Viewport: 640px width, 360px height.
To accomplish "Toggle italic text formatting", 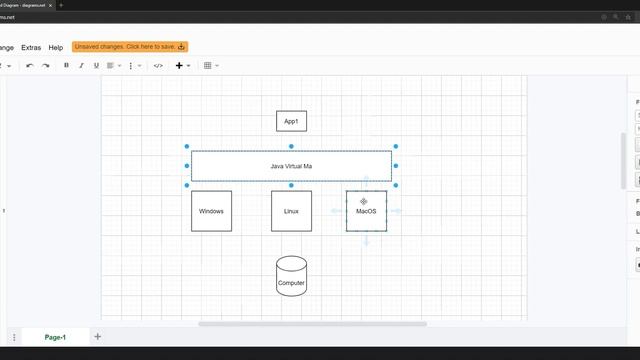I will pyautogui.click(x=81, y=65).
